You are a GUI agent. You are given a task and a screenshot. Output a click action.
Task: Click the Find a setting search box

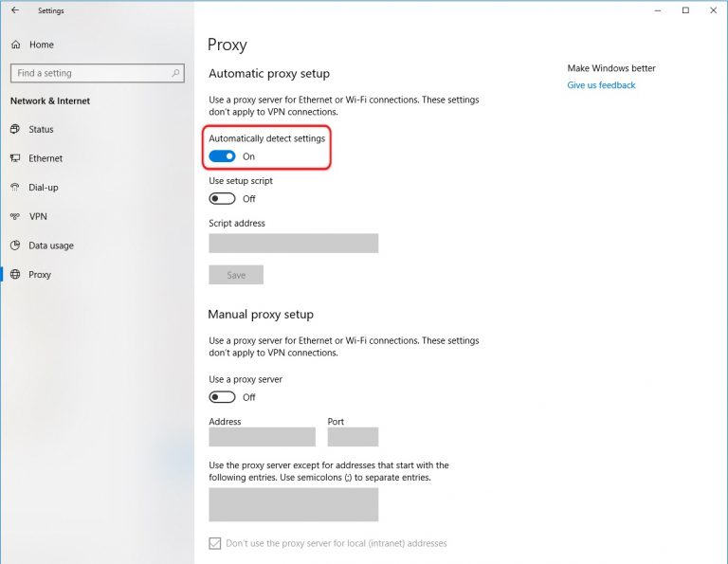(x=98, y=73)
